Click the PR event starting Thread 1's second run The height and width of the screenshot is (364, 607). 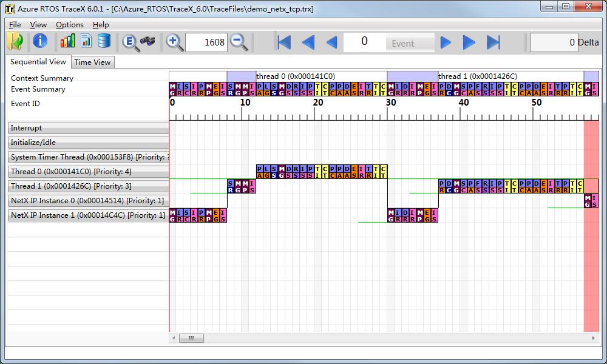[x=442, y=186]
